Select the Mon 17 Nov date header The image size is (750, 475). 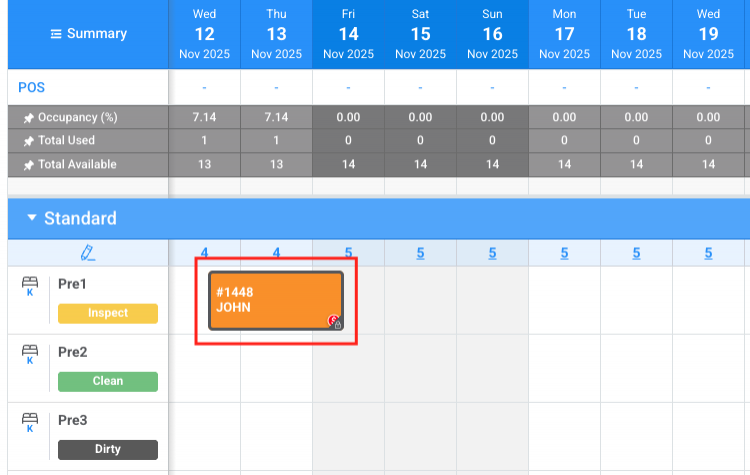(564, 34)
